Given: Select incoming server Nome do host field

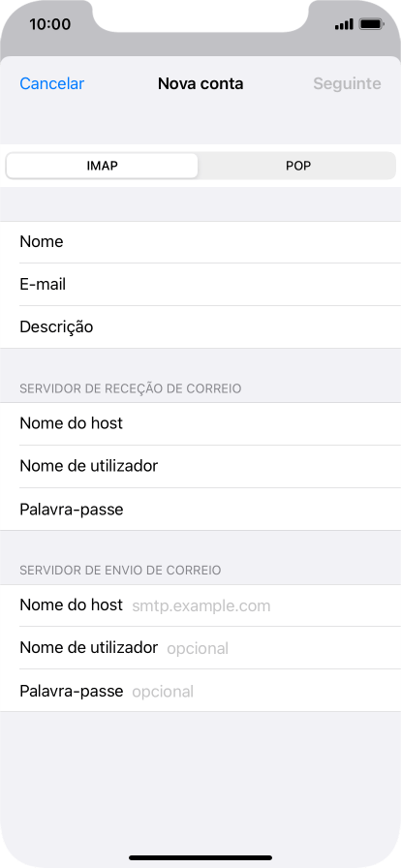Looking at the screenshot, I should point(200,423).
